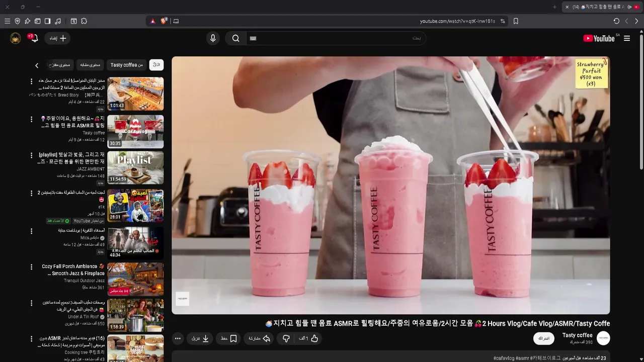The image size is (644, 362).
Task: Click the on-screen keyboard icon in search box
Action: (253, 38)
